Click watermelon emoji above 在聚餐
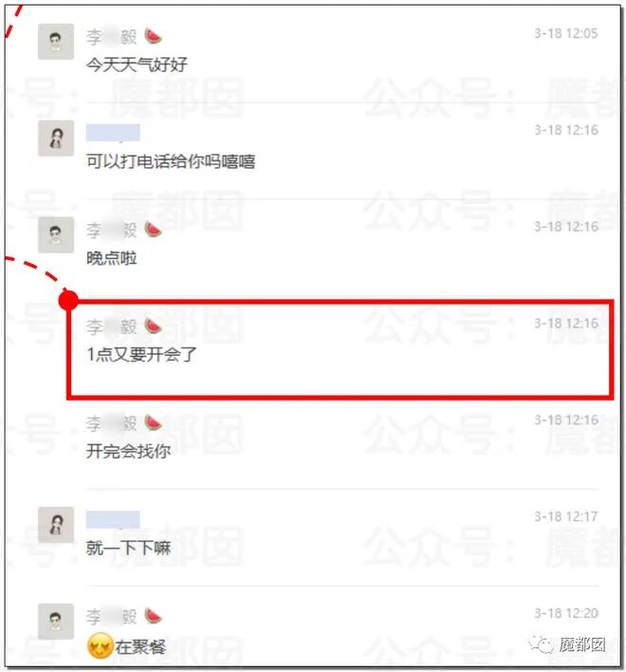The width and height of the screenshot is (626, 672). tap(153, 616)
